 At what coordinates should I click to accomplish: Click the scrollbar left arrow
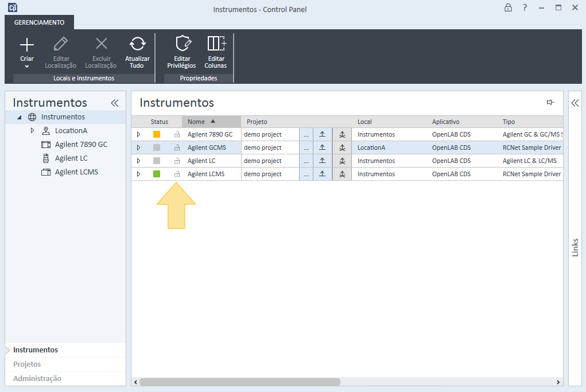(x=135, y=382)
